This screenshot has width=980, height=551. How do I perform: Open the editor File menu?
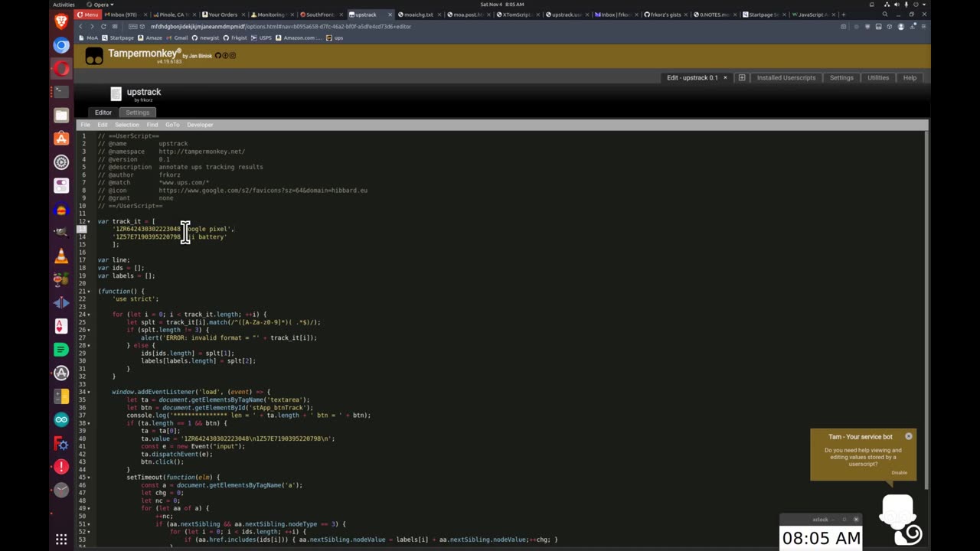point(86,125)
